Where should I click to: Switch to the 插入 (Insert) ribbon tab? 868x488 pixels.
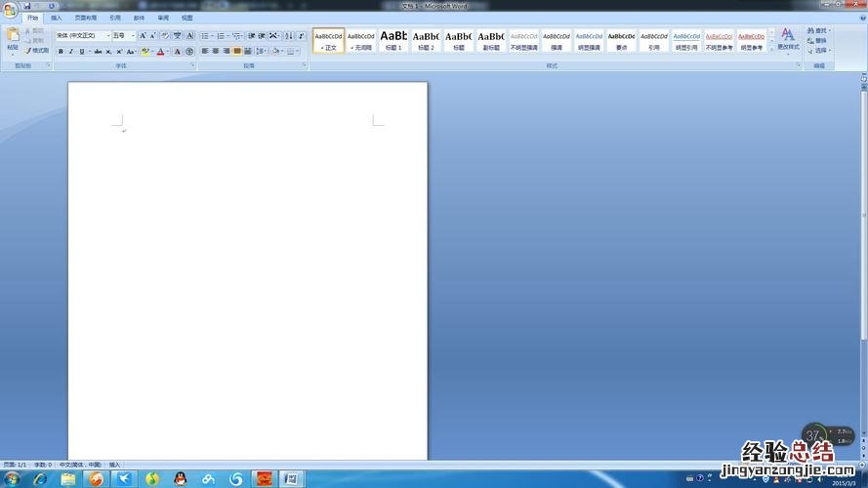tap(56, 18)
